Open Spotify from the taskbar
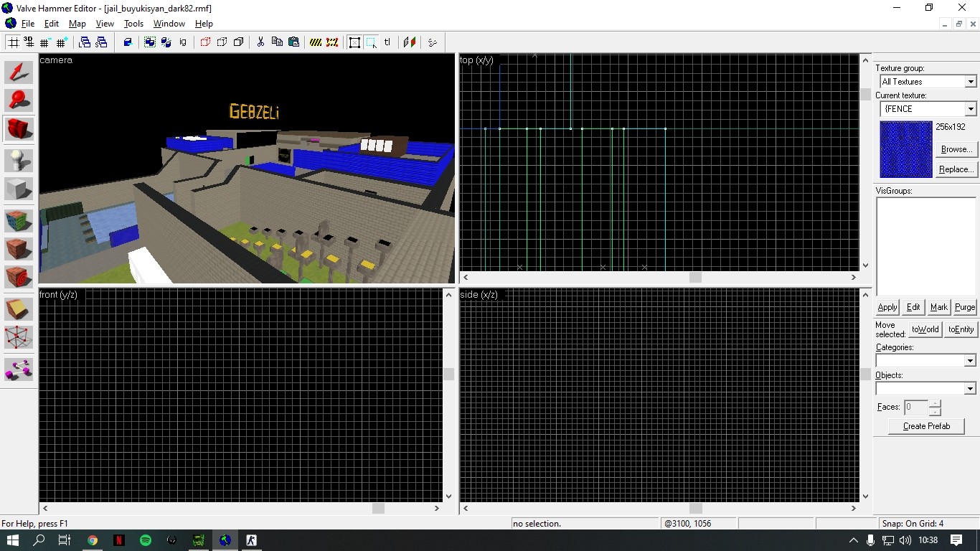This screenshot has height=551, width=980. tap(146, 540)
